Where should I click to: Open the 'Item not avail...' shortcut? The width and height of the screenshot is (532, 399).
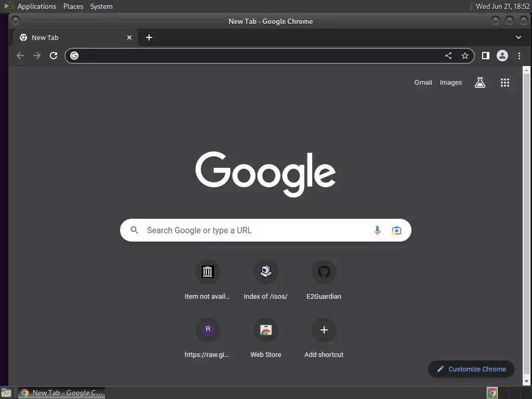coord(207,281)
